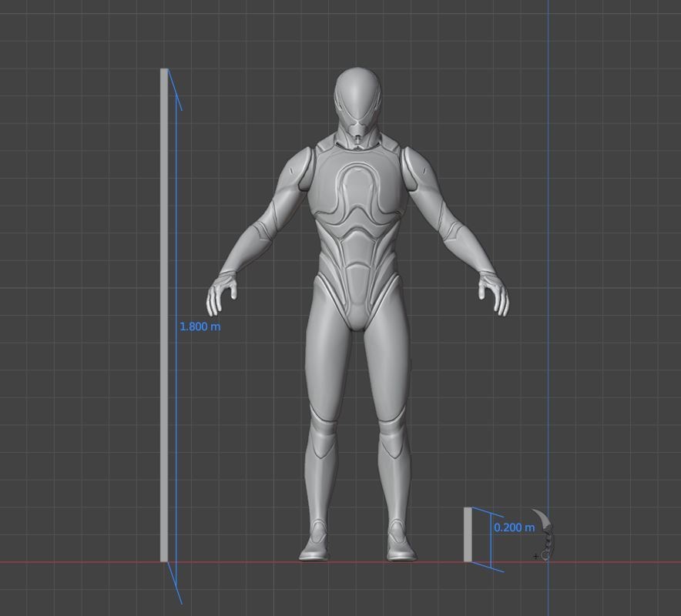681x616 pixels.
Task: Click the "0.200 m" measurement label
Action: (513, 528)
